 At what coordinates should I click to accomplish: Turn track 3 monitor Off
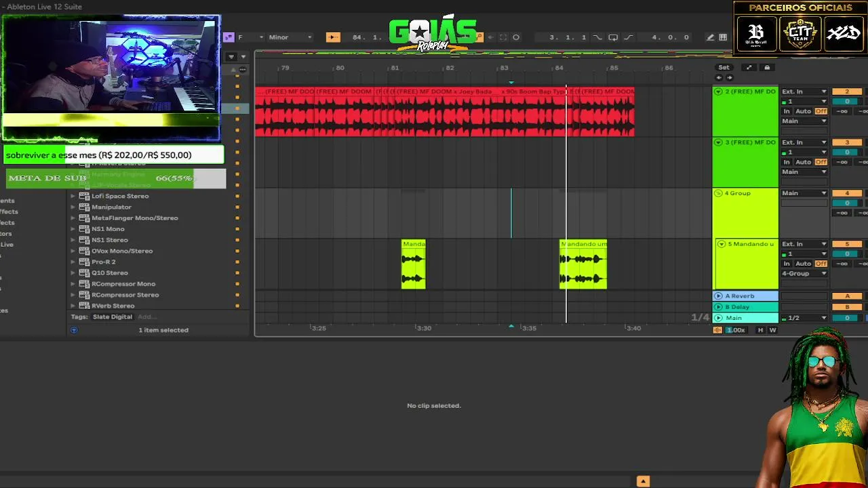821,162
